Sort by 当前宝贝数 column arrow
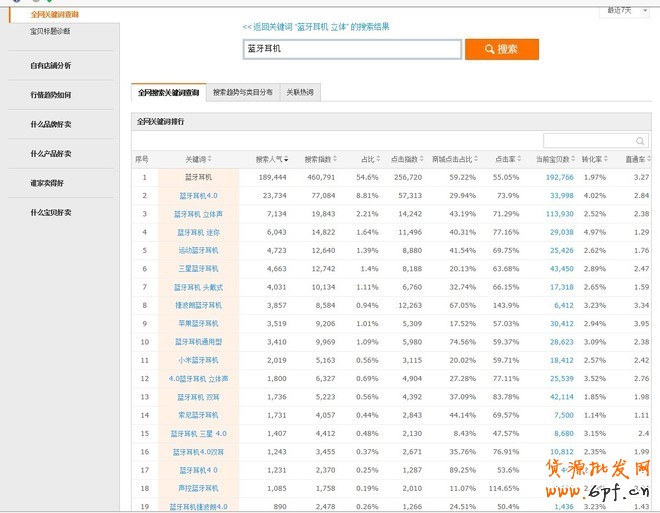The width and height of the screenshot is (660, 513). click(573, 159)
